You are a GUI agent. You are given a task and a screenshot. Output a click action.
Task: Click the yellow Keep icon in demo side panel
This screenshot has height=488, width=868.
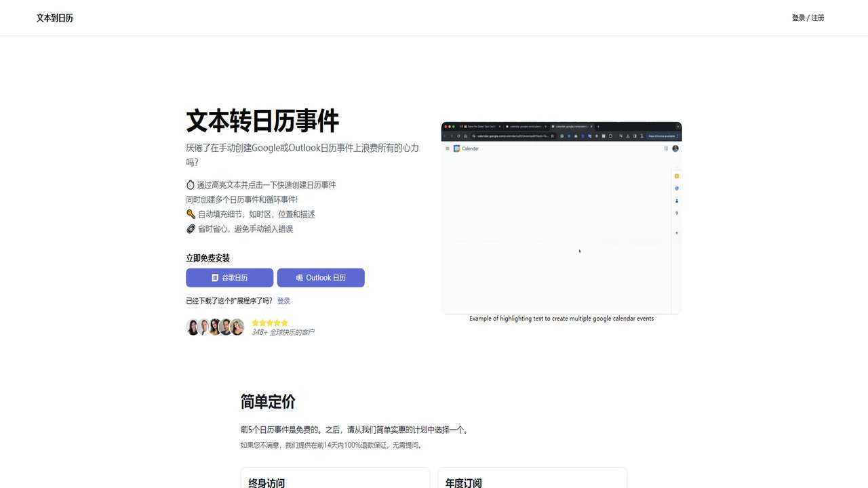677,176
